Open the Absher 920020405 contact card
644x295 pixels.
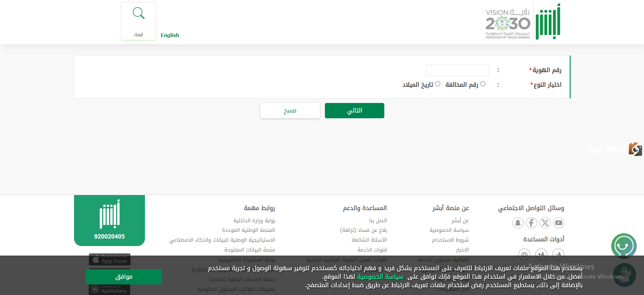click(109, 220)
